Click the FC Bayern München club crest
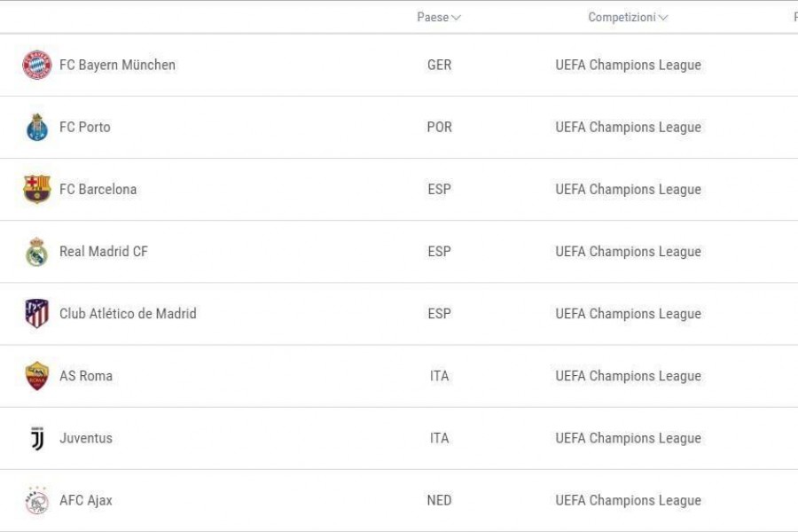Screen dimensions: 798x532 [37, 65]
